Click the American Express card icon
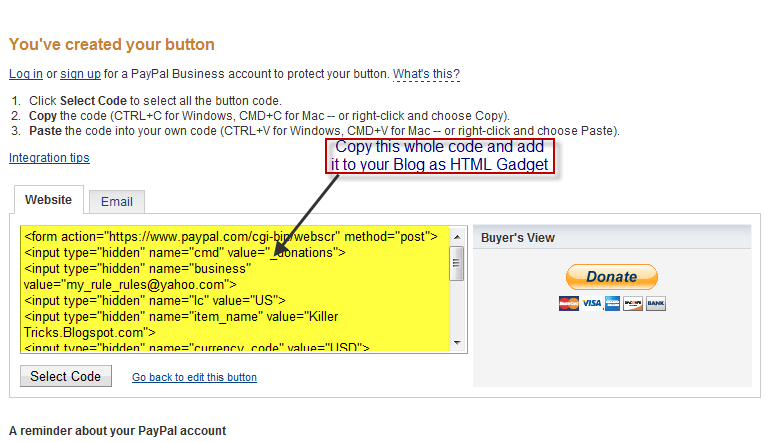 click(612, 303)
